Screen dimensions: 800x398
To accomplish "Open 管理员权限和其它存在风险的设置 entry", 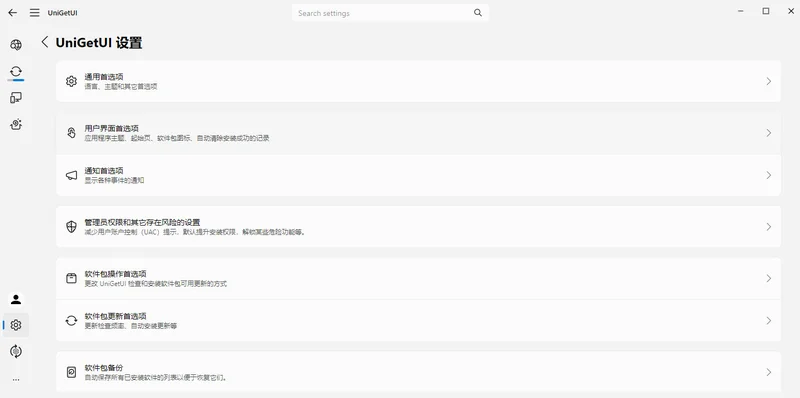I will pyautogui.click(x=418, y=227).
